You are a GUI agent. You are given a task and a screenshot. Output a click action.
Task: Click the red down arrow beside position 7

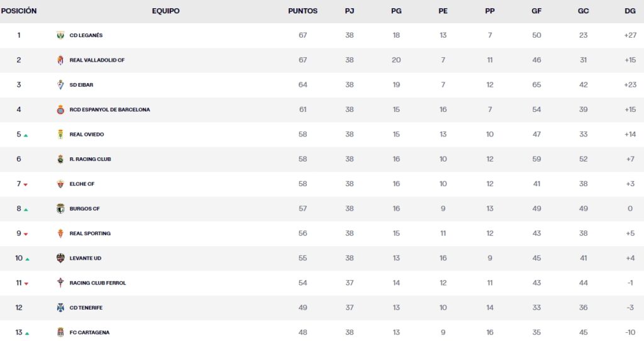click(x=26, y=185)
